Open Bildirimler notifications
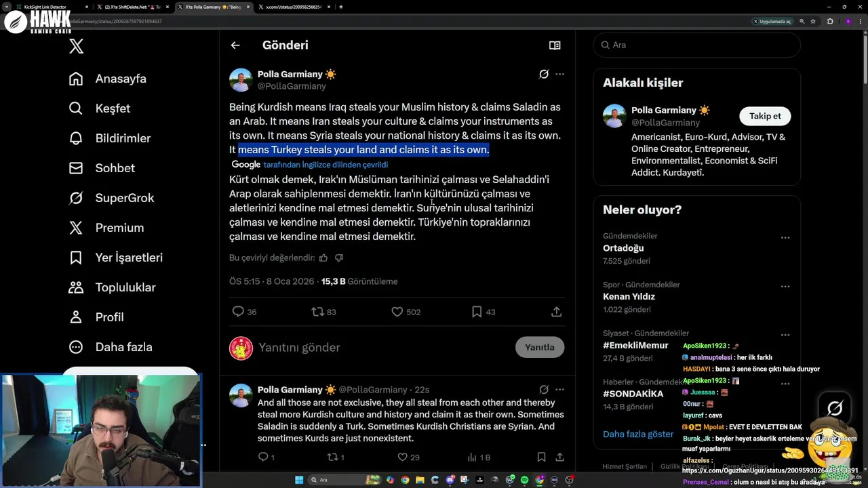Viewport: 868px width, 488px height. pos(109,138)
